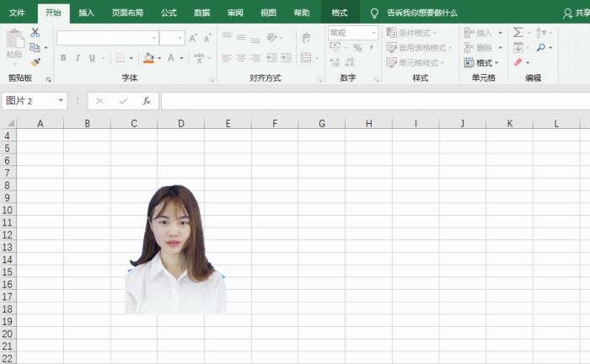Viewport: 590px width, 364px height.
Task: Click the Copy icon in clipboard group
Action: pyautogui.click(x=35, y=47)
